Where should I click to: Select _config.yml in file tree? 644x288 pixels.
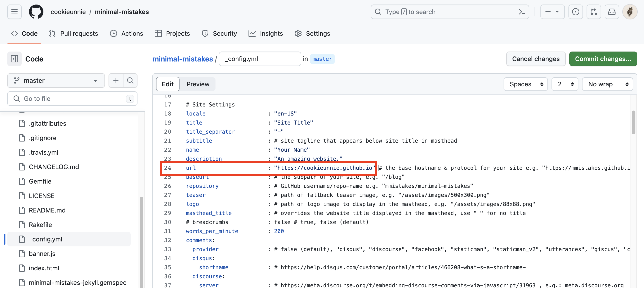pos(69,239)
